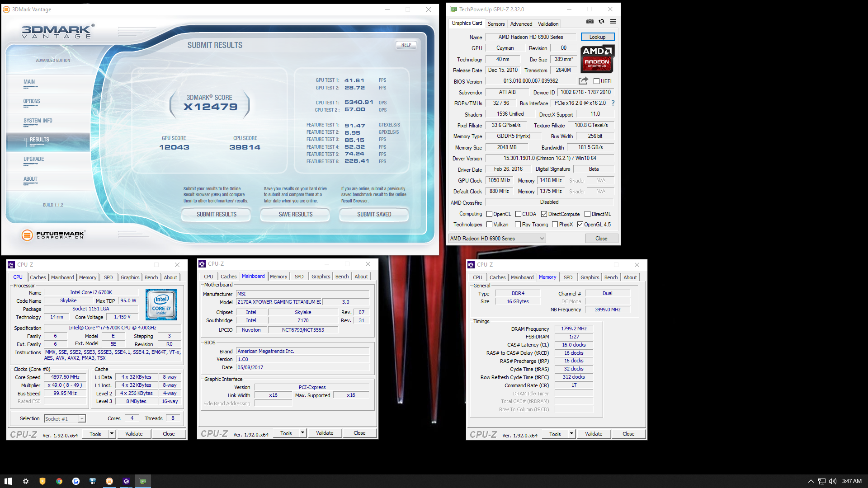
Task: Open Options in the 3DMark sidebar
Action: pos(32,101)
